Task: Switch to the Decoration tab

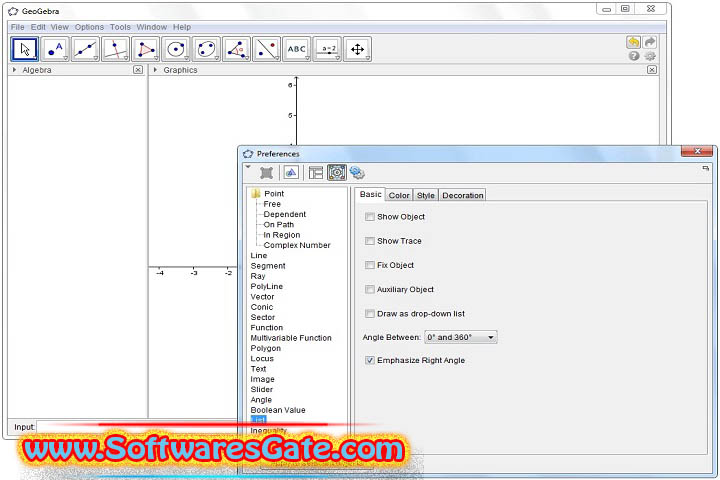Action: click(x=463, y=195)
